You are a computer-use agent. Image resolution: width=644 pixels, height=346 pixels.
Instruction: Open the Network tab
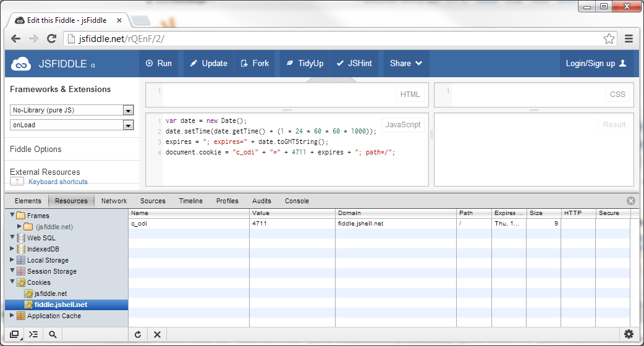(x=114, y=201)
